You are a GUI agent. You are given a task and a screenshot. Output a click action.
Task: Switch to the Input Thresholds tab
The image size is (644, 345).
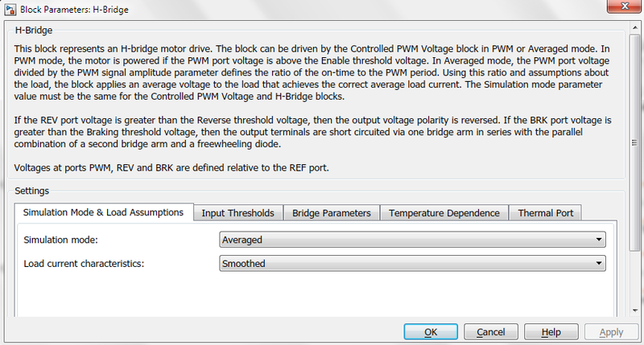237,213
